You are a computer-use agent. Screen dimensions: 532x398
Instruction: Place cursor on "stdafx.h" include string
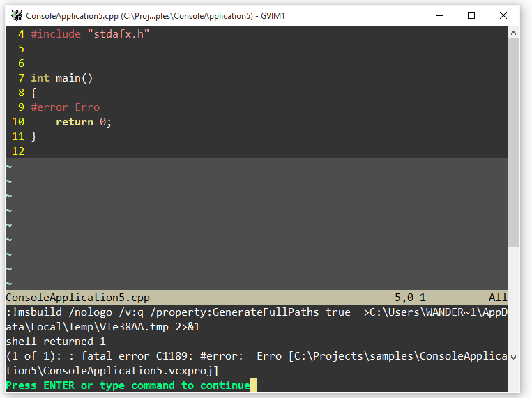click(118, 34)
